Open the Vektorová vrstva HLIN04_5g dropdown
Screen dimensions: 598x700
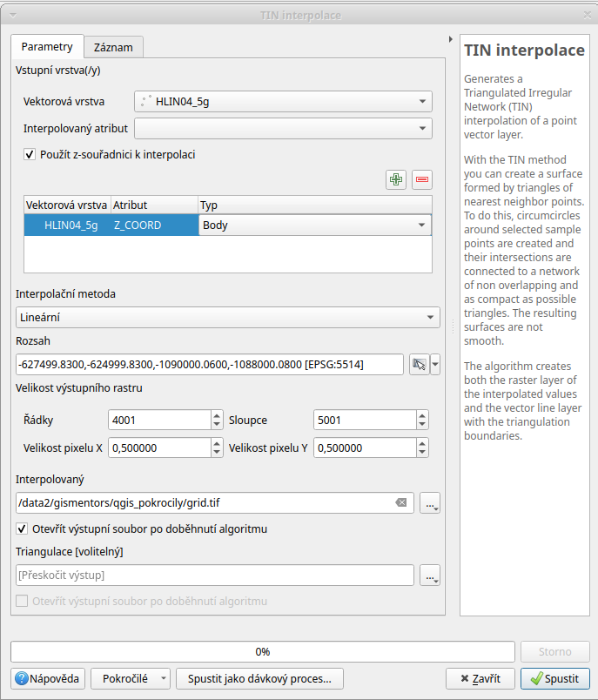point(283,101)
